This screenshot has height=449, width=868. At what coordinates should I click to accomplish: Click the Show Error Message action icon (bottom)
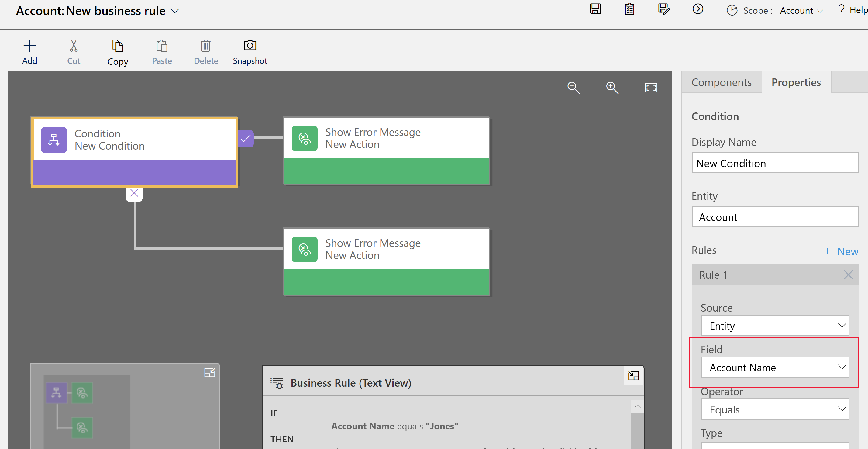coord(303,250)
